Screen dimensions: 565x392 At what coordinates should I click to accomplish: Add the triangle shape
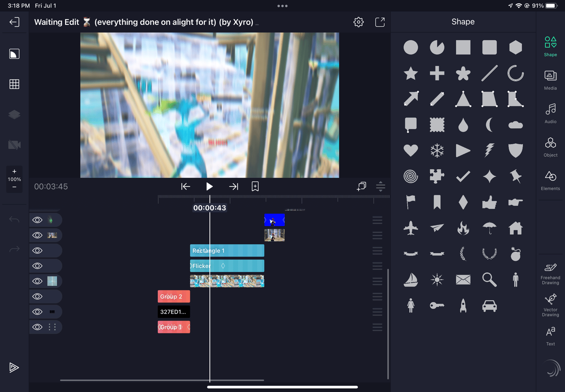click(463, 99)
